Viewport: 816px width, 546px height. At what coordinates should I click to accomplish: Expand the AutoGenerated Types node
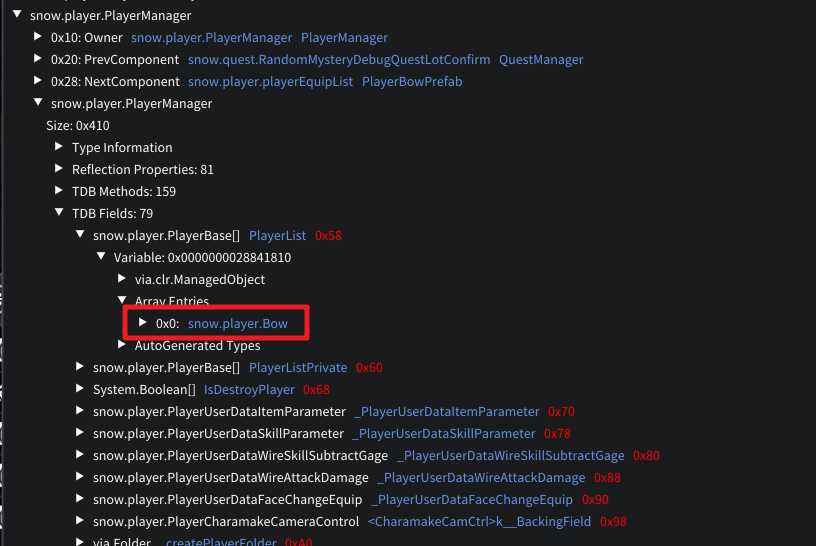(123, 345)
